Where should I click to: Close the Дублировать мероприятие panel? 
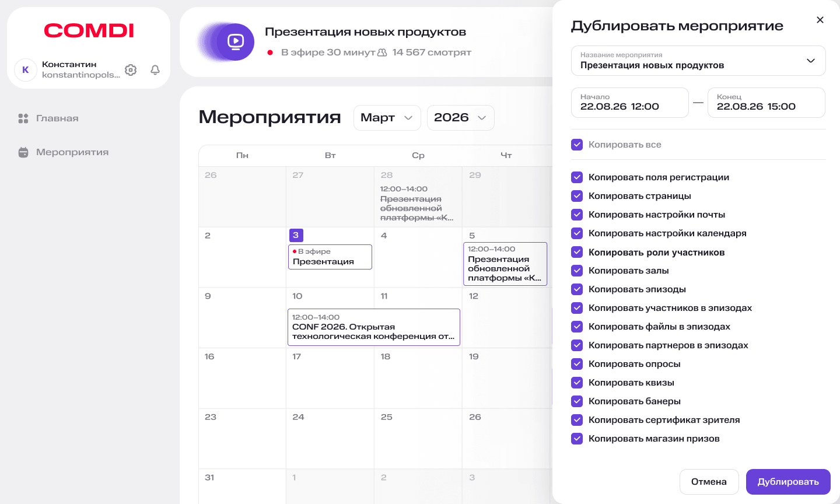click(820, 20)
